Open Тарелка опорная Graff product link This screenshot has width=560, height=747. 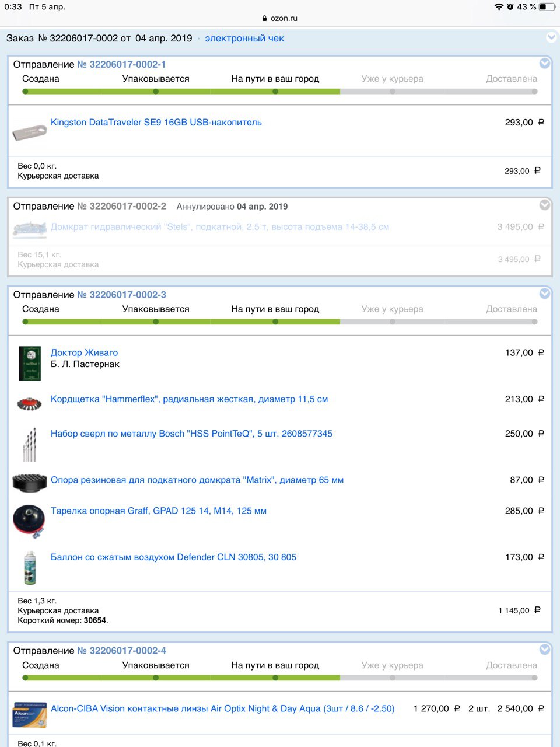pos(159,511)
